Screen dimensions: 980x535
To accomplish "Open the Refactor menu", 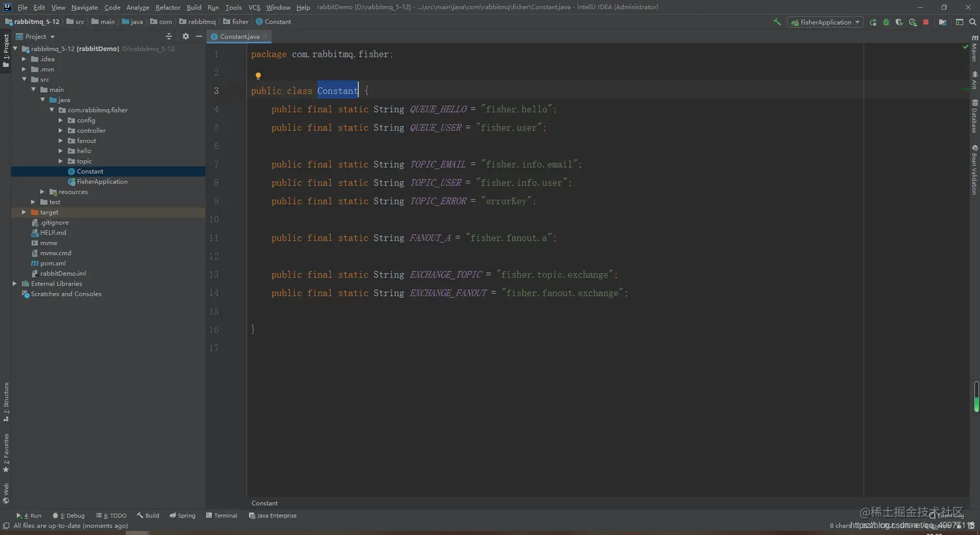I will click(168, 7).
